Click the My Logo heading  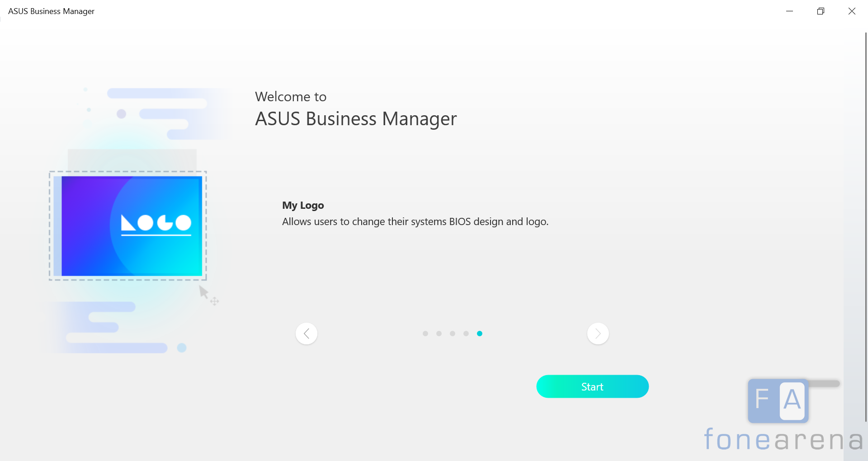tap(303, 206)
